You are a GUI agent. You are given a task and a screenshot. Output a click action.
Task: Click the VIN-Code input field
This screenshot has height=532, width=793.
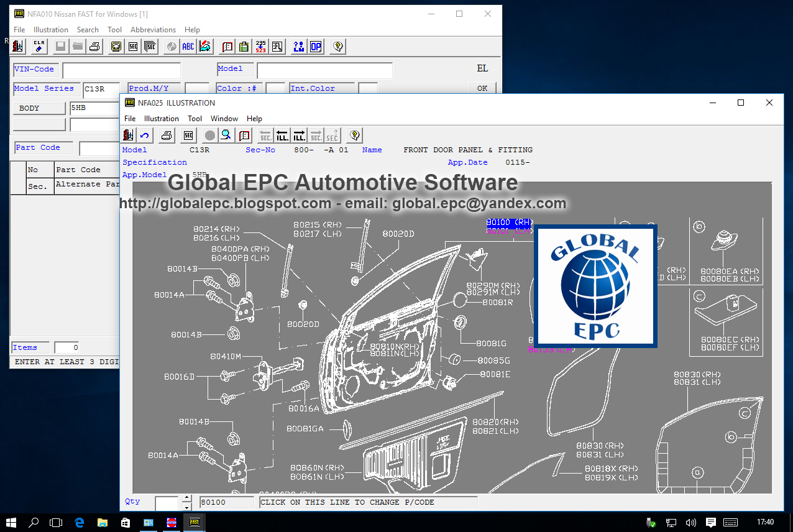click(x=121, y=70)
